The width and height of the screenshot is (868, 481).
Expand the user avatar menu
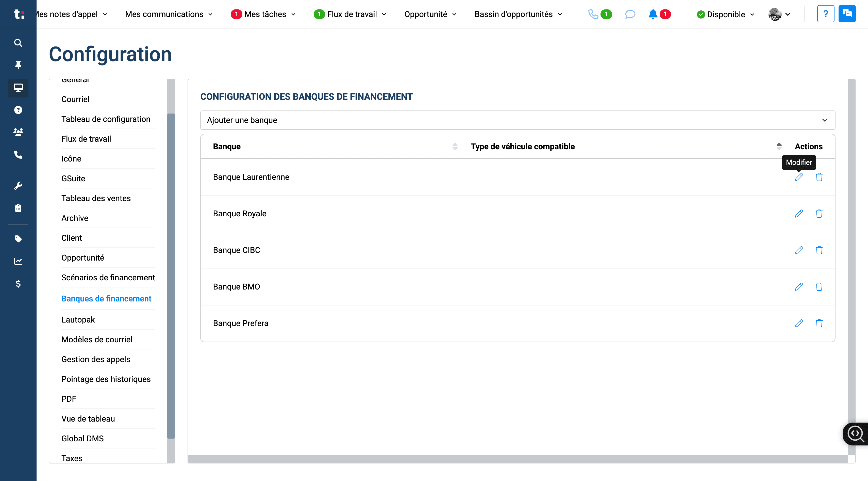tap(779, 14)
